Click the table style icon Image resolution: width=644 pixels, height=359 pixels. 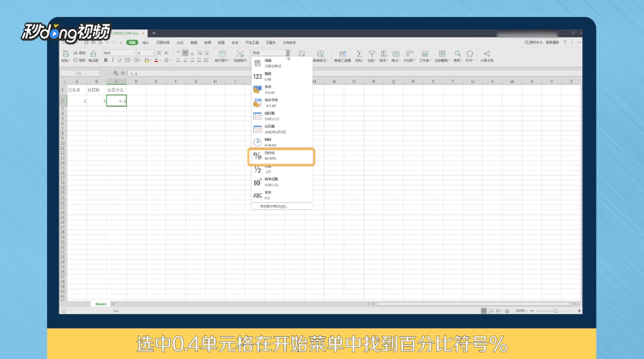pyautogui.click(x=320, y=54)
